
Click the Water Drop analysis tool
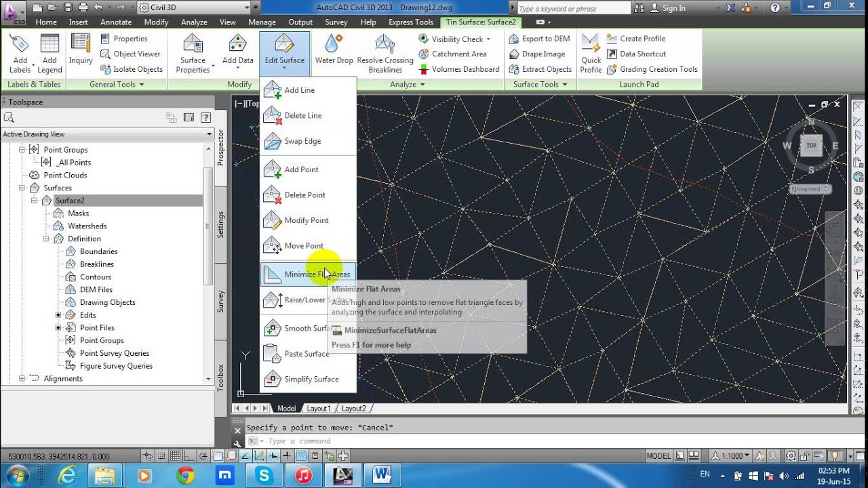coord(334,49)
